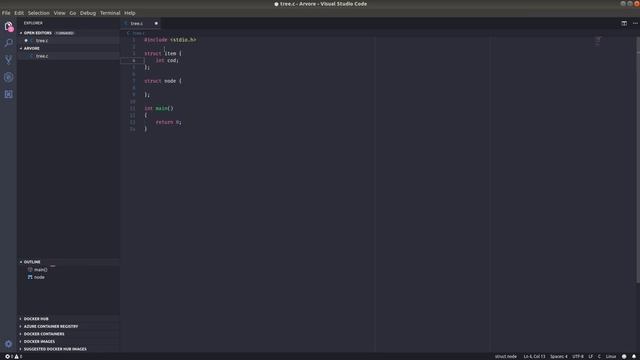Collapse the Open Editors section
Viewport: 640px width, 360px height.
(21, 33)
